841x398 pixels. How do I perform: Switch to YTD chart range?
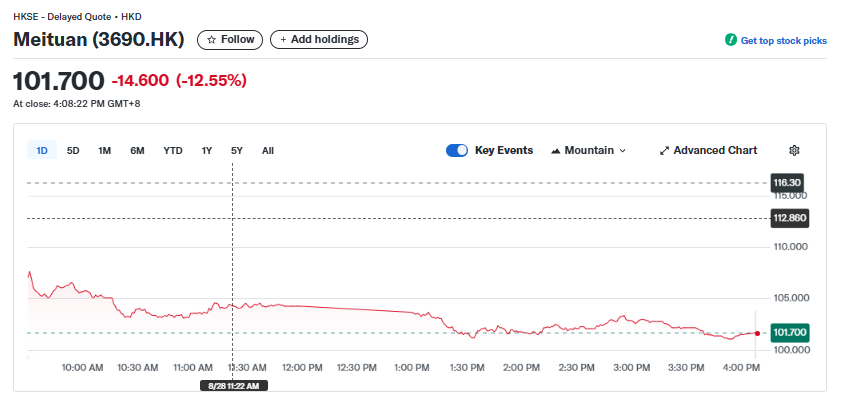[x=173, y=151]
